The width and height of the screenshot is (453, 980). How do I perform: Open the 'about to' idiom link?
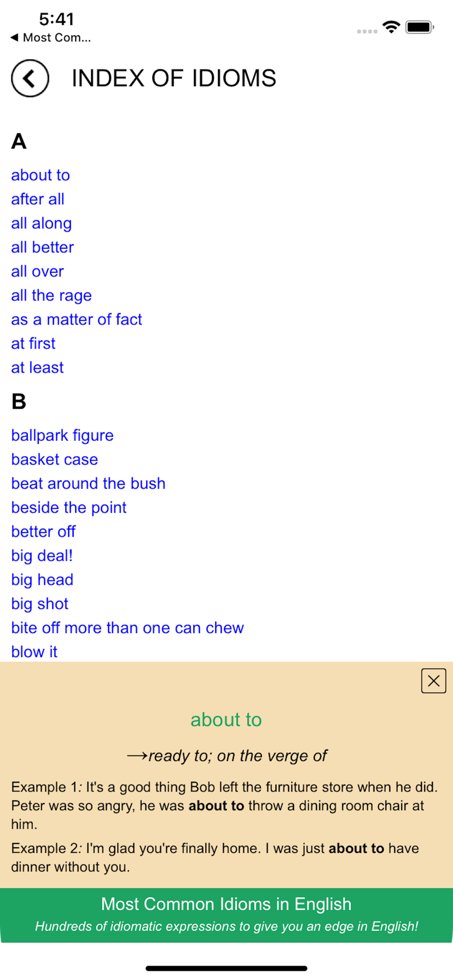point(41,175)
